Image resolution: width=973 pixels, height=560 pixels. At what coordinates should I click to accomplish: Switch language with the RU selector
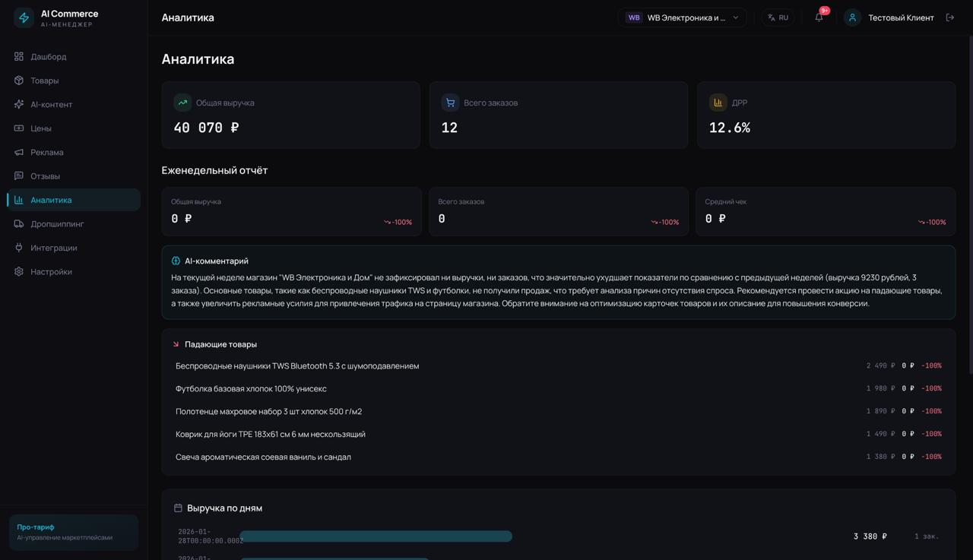[778, 17]
